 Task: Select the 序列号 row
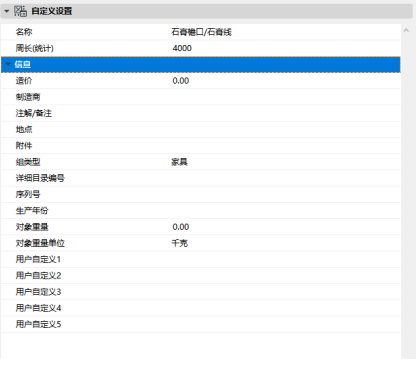pyautogui.click(x=201, y=194)
